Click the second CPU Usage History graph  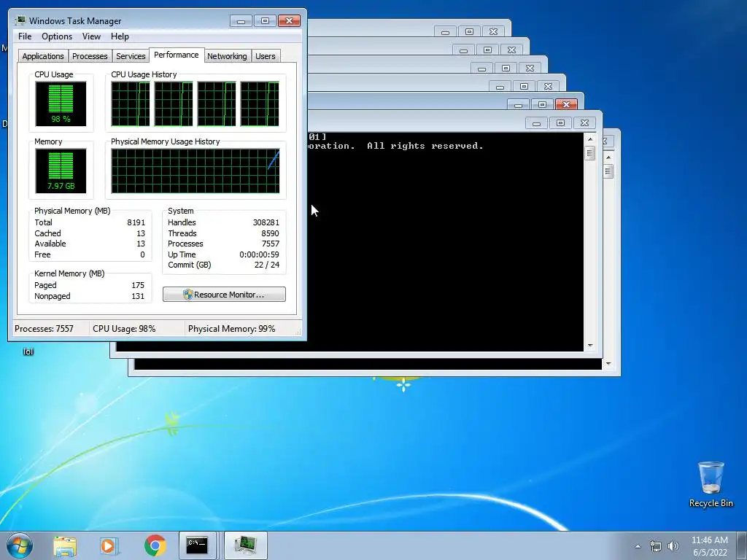(174, 104)
